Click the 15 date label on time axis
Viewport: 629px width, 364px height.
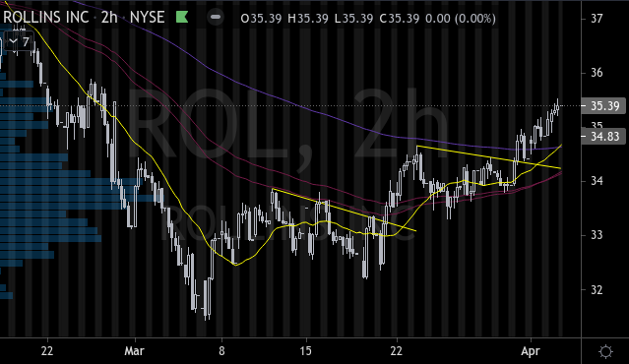click(306, 351)
